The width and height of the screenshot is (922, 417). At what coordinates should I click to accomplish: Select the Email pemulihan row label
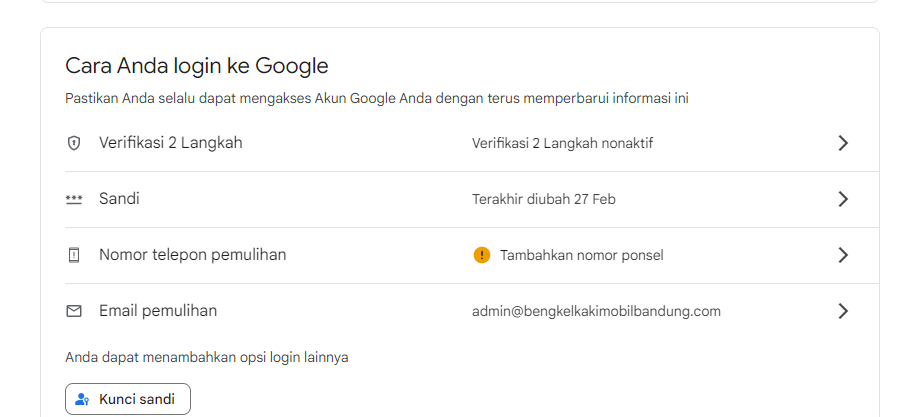158,311
